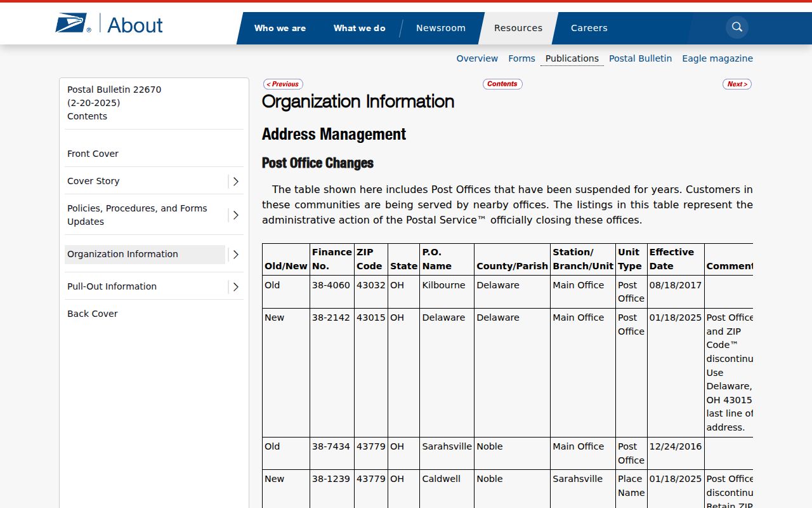Open the What we do menu
The width and height of the screenshot is (812, 508).
click(x=359, y=28)
